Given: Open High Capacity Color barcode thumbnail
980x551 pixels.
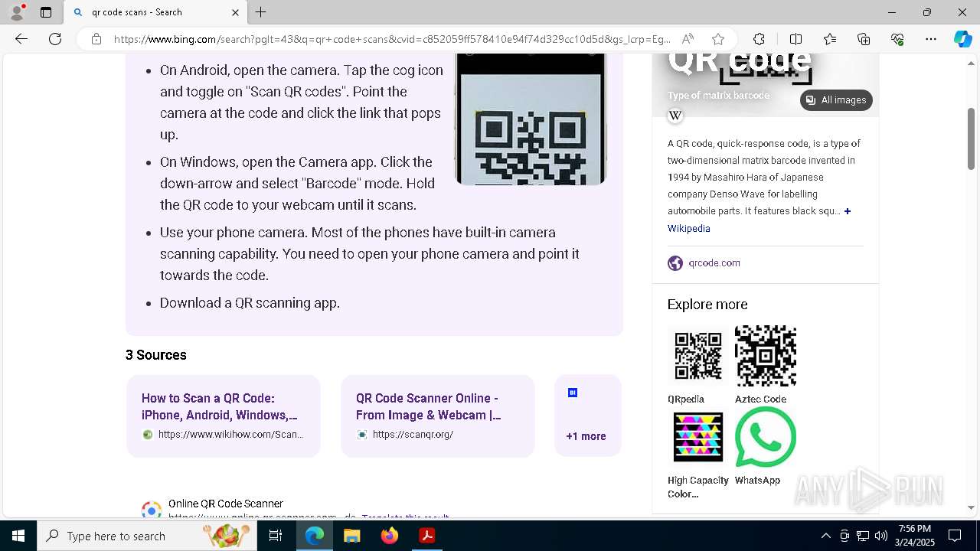Looking at the screenshot, I should click(697, 438).
